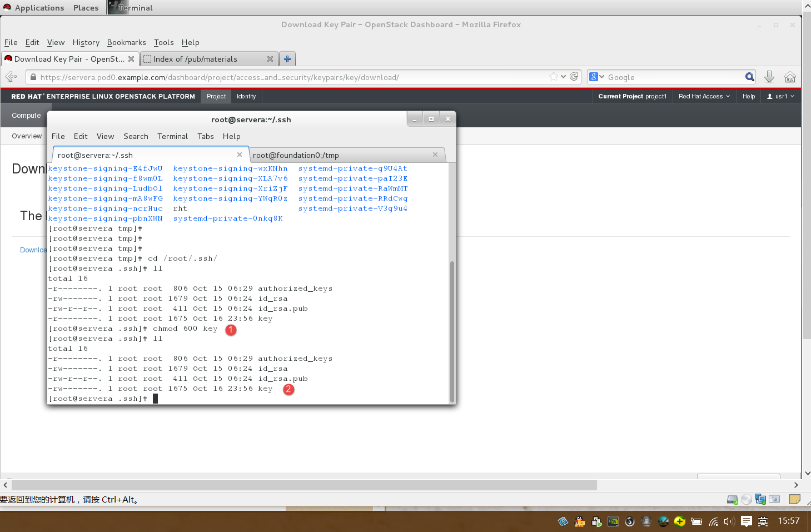Image resolution: width=811 pixels, height=532 pixels.
Task: Open Firefox History menu
Action: tap(86, 42)
